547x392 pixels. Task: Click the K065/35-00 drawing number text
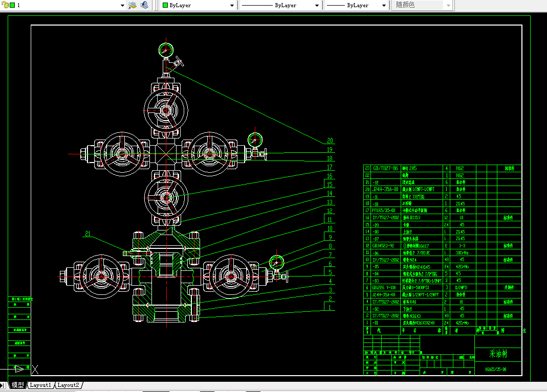click(x=496, y=370)
